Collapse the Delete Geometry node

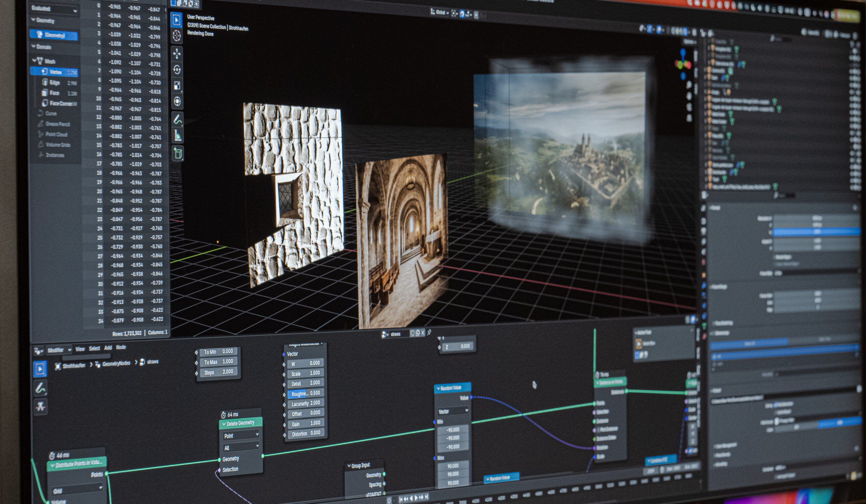[x=224, y=423]
